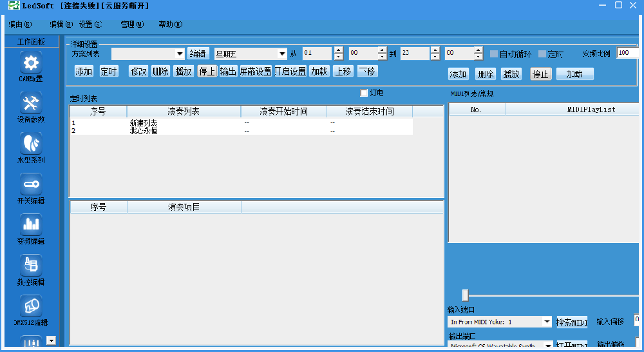This screenshot has width=644, height=352.
Task: Click the MIDI playback slider handle
Action: coord(465,295)
